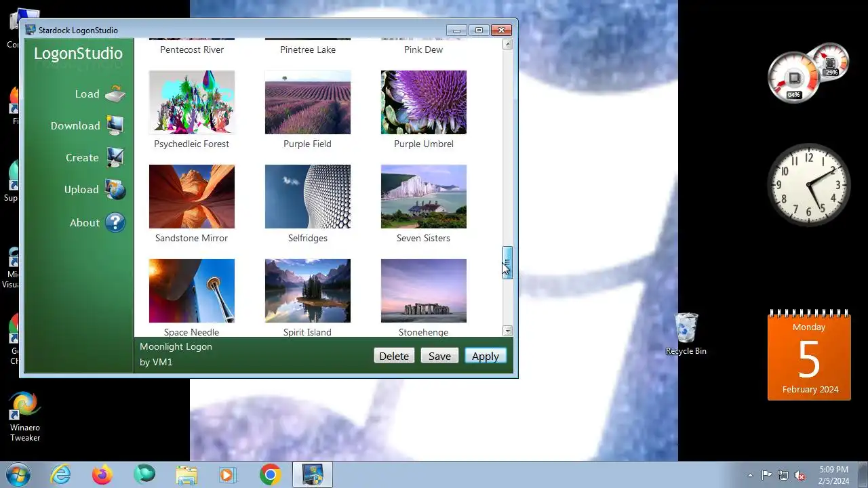Click the Show desktop strip

click(x=863, y=475)
